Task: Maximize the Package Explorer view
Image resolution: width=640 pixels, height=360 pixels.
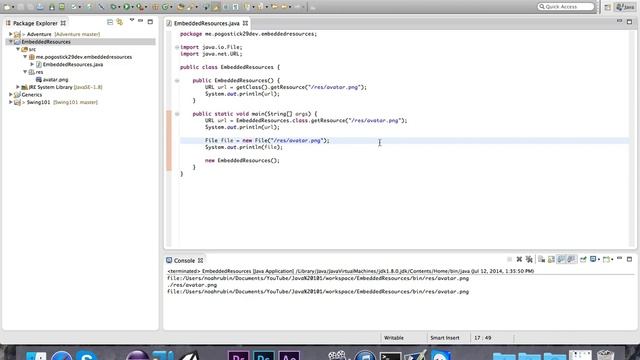Action: (150, 21)
